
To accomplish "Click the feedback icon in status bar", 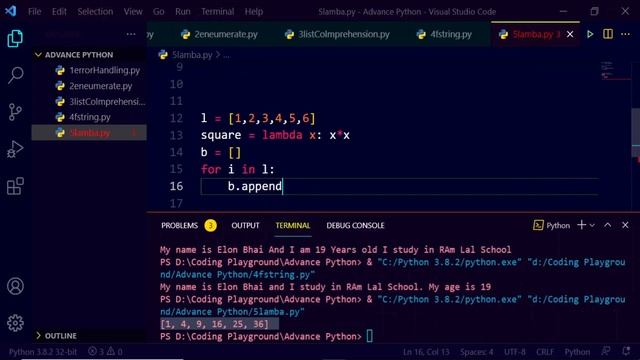I will (606, 351).
